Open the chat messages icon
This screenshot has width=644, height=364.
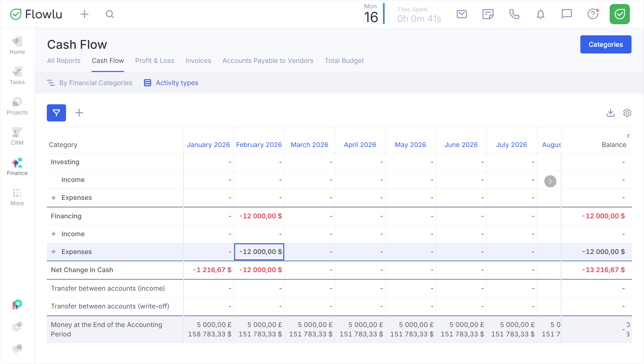pyautogui.click(x=567, y=14)
